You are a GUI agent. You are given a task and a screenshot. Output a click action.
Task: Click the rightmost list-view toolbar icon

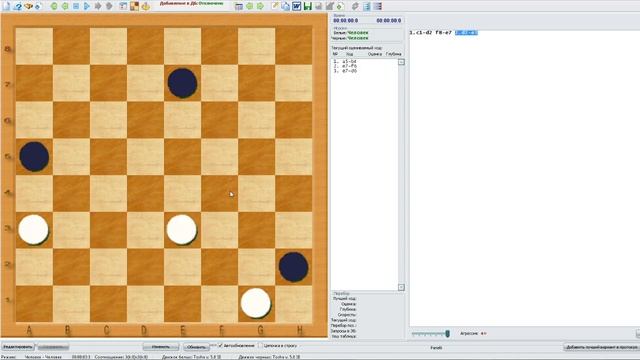[x=378, y=6]
